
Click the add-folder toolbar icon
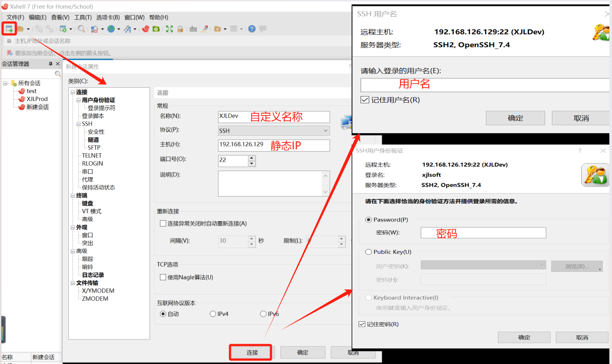[217, 29]
